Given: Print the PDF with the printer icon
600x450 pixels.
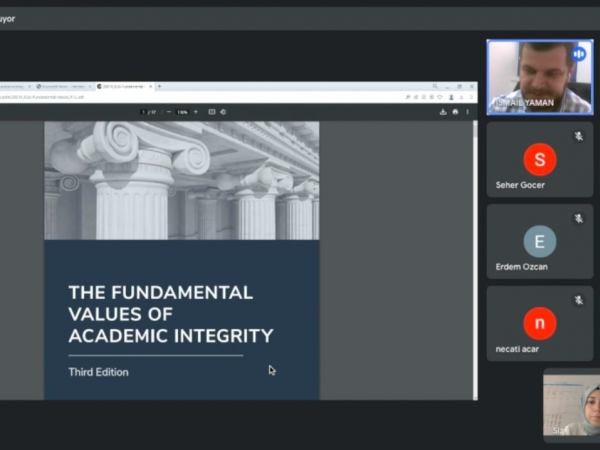Looking at the screenshot, I should click(455, 112).
